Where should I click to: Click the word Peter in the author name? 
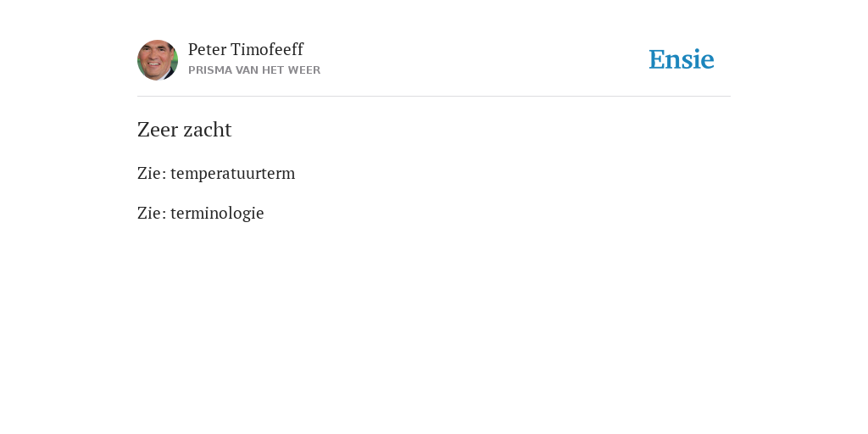[x=207, y=49]
